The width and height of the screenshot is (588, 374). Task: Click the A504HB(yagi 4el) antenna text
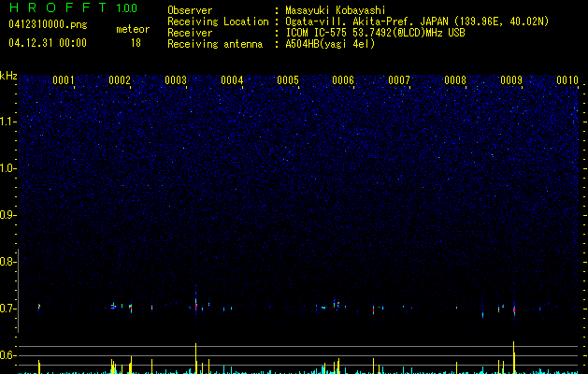click(x=330, y=44)
